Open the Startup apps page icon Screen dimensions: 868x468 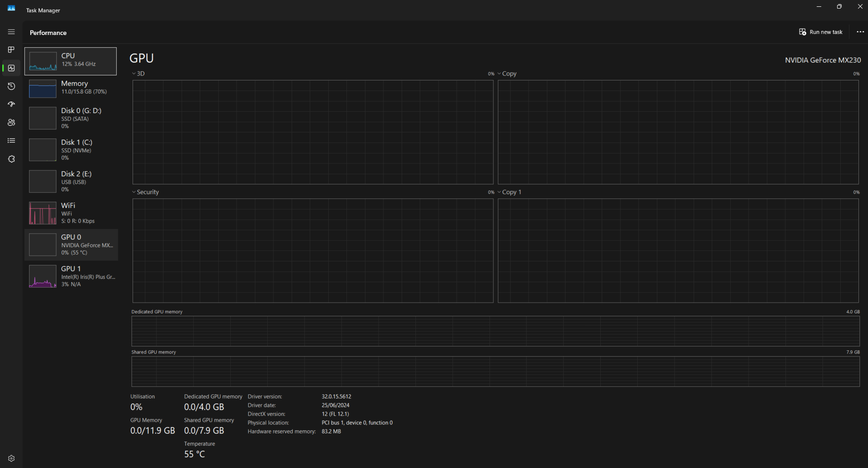(x=11, y=105)
